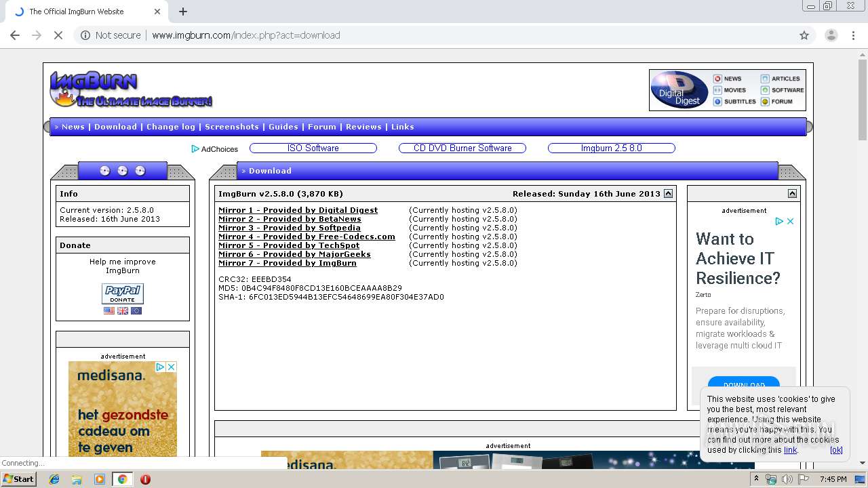Open the Change log menu item
This screenshot has width=868, height=488.
(x=171, y=127)
